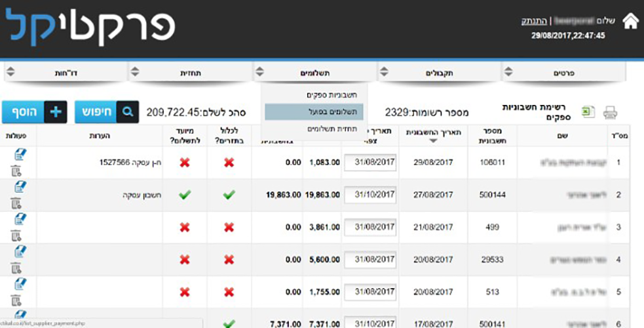
Task: Edit invoice 500144 row
Action: click(20, 188)
